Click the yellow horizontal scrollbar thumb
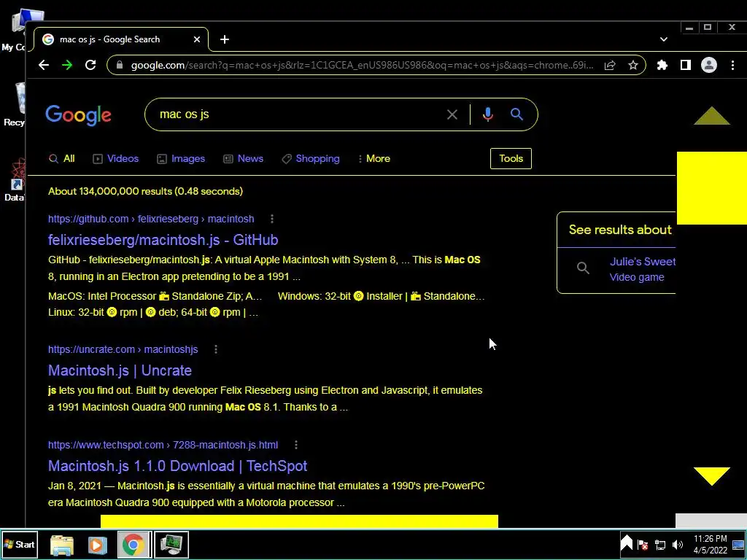This screenshot has width=747, height=560. [x=299, y=521]
